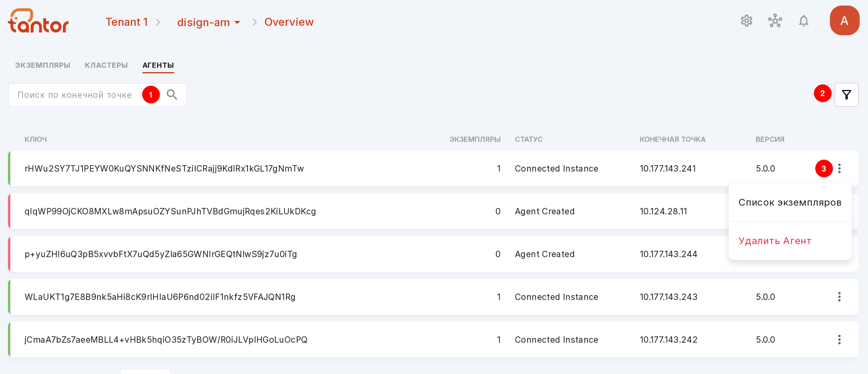The image size is (868, 374).
Task: Go to the Overview breadcrumb
Action: [289, 22]
